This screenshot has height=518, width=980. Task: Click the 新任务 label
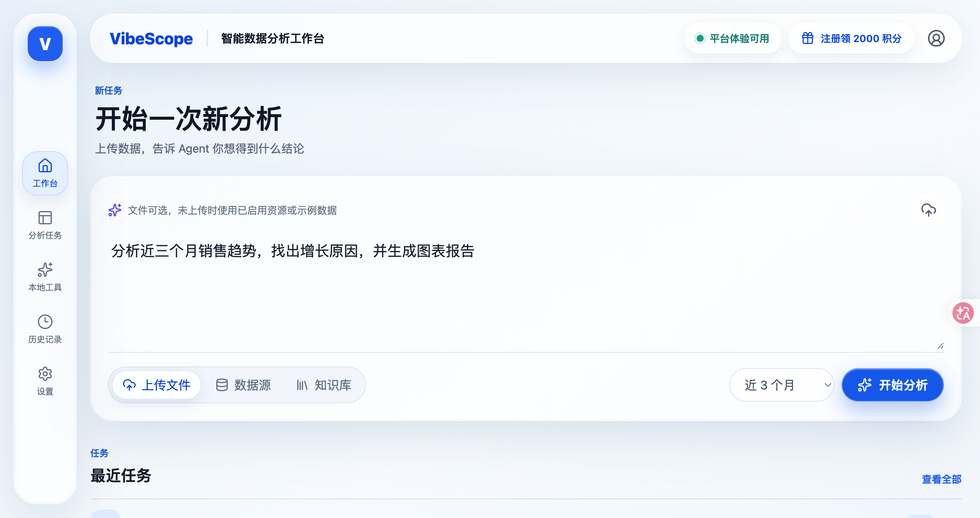(109, 90)
